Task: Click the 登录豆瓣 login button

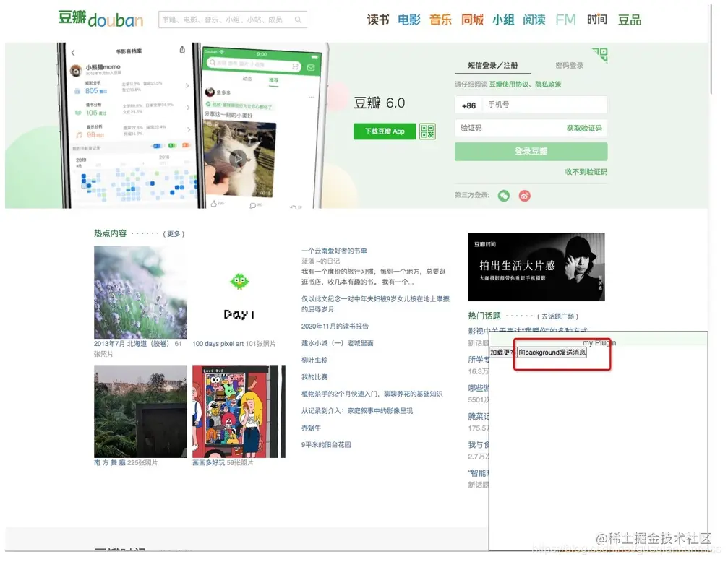Action: click(x=531, y=151)
